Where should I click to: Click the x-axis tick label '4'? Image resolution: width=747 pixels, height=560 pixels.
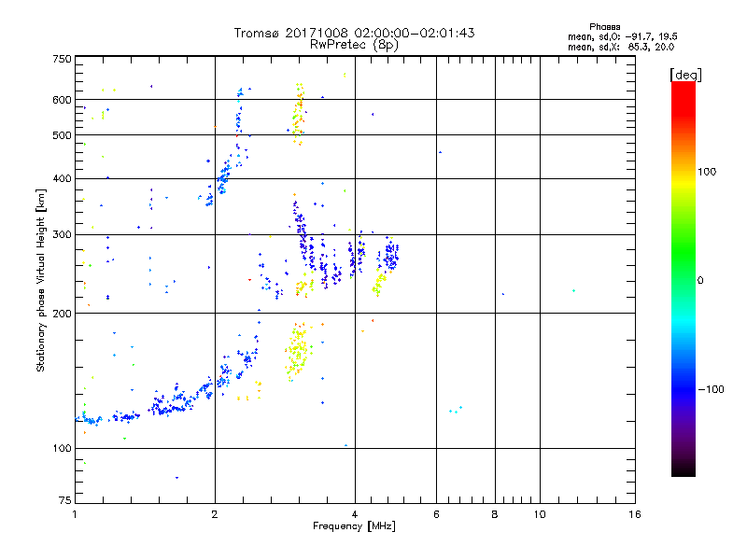click(355, 514)
